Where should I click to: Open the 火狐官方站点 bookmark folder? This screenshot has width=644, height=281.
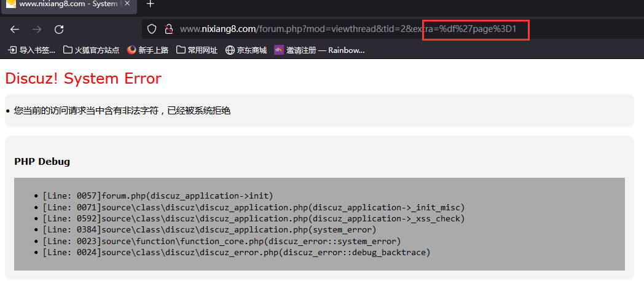pos(91,50)
